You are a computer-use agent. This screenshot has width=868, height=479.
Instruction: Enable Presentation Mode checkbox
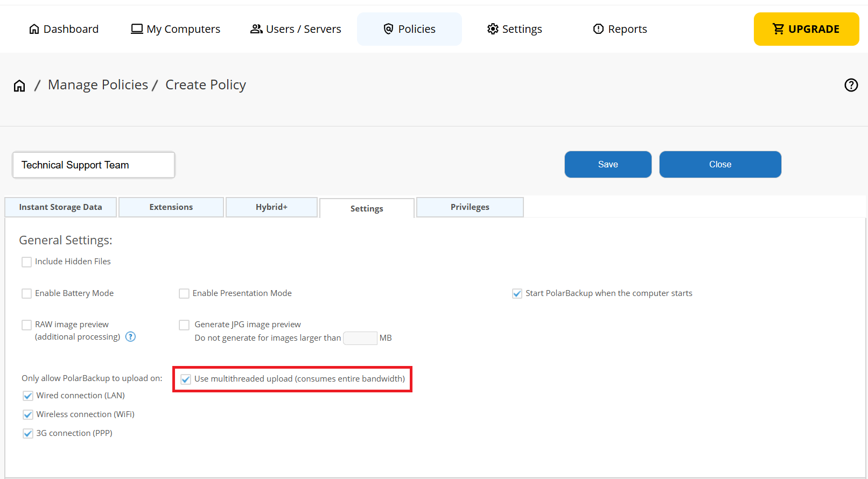pos(184,293)
